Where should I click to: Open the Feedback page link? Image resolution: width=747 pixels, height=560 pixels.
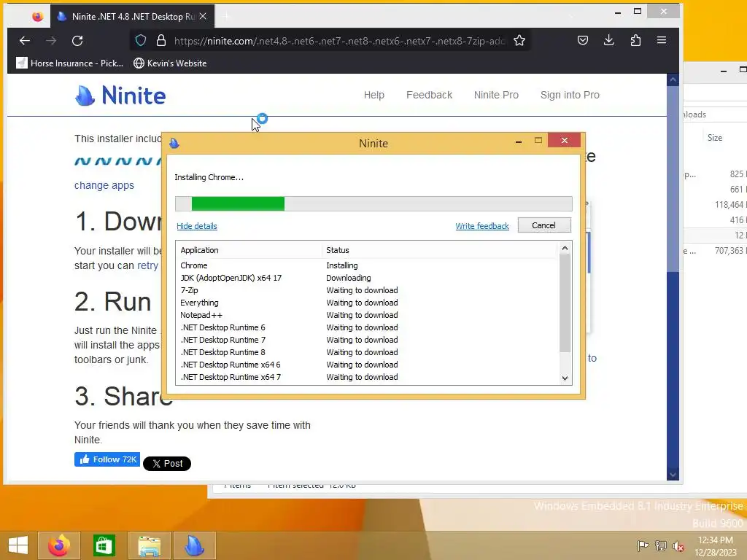[429, 95]
